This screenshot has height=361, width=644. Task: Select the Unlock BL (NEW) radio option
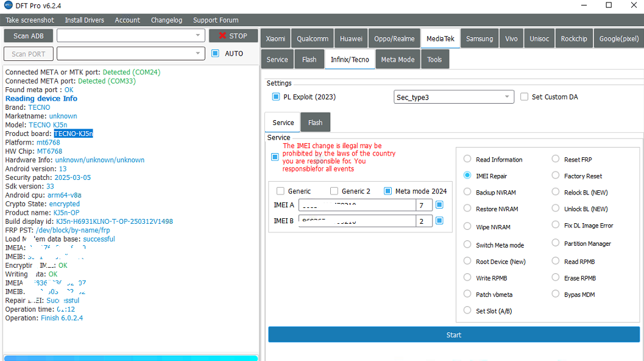(555, 208)
